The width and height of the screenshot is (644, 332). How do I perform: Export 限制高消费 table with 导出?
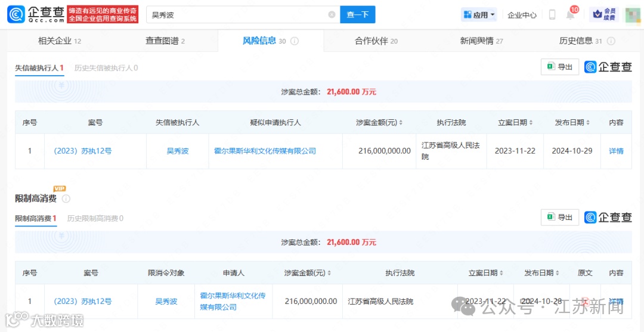click(x=560, y=218)
